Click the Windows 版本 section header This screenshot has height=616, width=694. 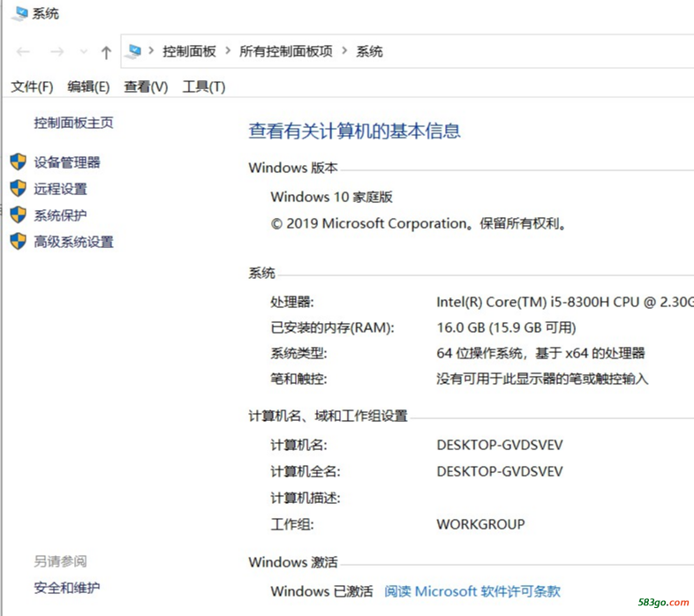[x=293, y=168]
